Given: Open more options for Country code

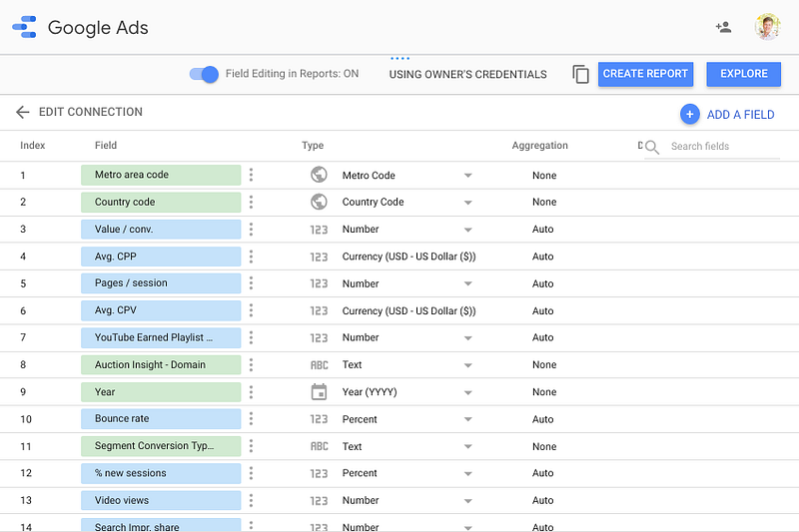Looking at the screenshot, I should pyautogui.click(x=251, y=202).
